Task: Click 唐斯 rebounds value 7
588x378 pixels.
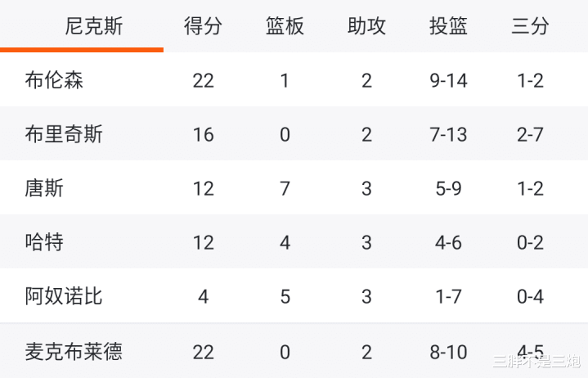Action: point(285,189)
